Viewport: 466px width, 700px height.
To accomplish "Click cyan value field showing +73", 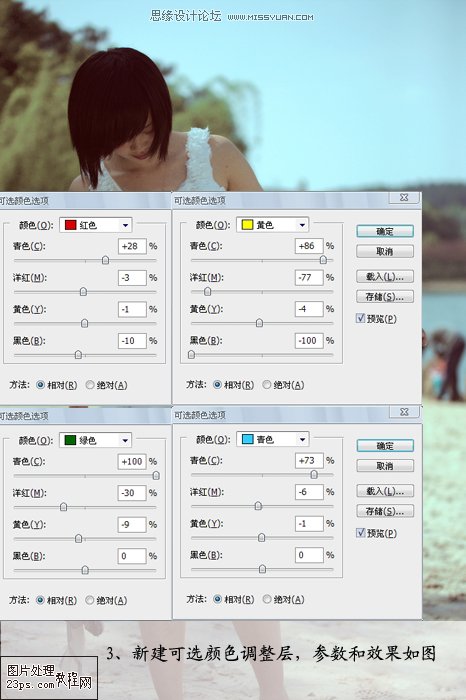I will pyautogui.click(x=309, y=460).
